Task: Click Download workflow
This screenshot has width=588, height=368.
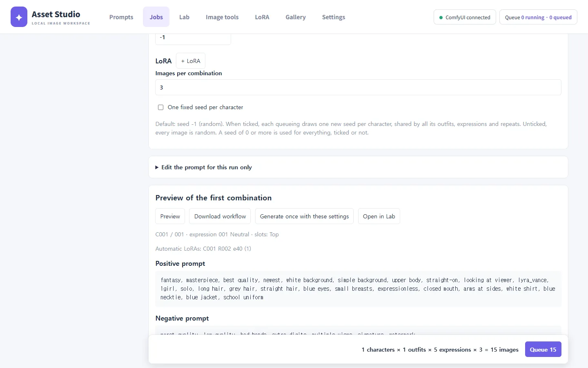Action: (220, 216)
